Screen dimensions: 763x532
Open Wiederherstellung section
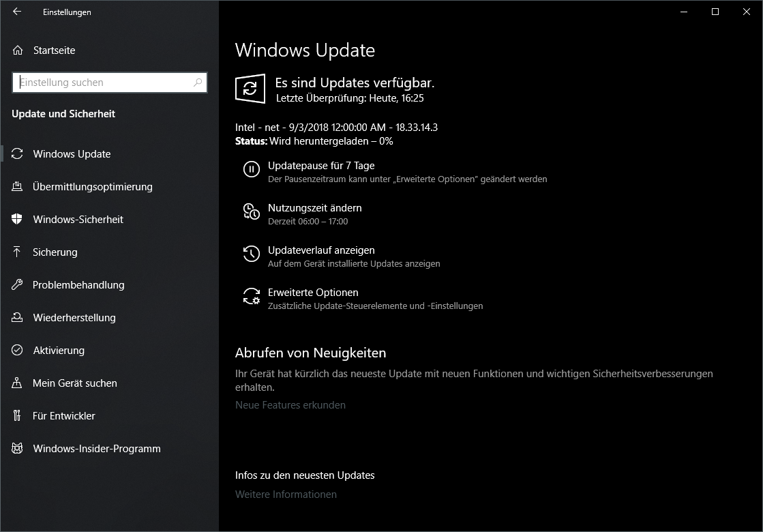pos(74,317)
